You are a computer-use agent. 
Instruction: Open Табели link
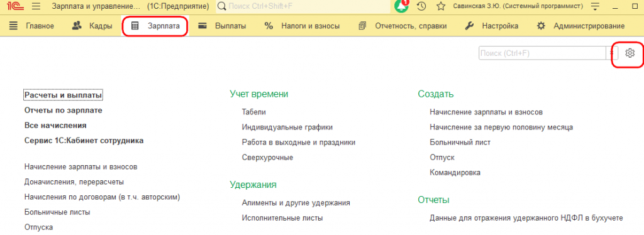pyautogui.click(x=254, y=112)
